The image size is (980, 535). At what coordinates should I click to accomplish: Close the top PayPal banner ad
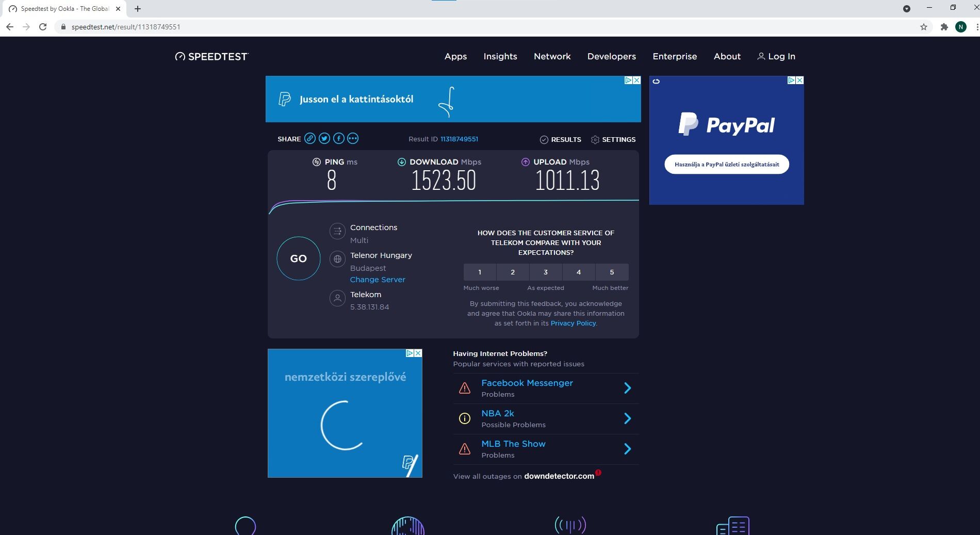(x=637, y=80)
